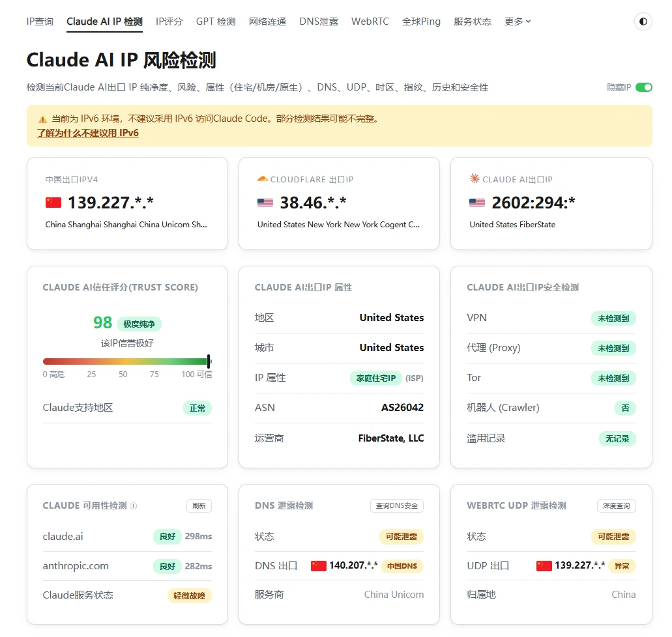
Task: Click the 极度纯净 badge
Action: click(139, 324)
